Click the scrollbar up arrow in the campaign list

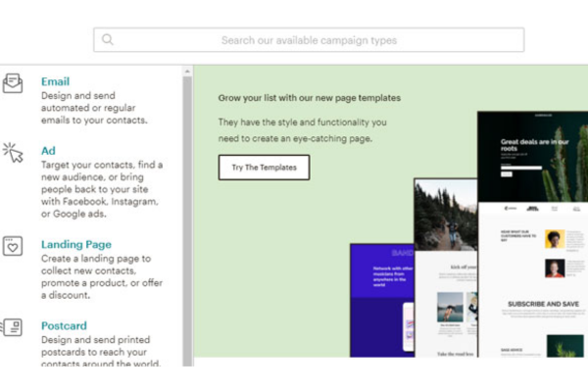tap(187, 71)
